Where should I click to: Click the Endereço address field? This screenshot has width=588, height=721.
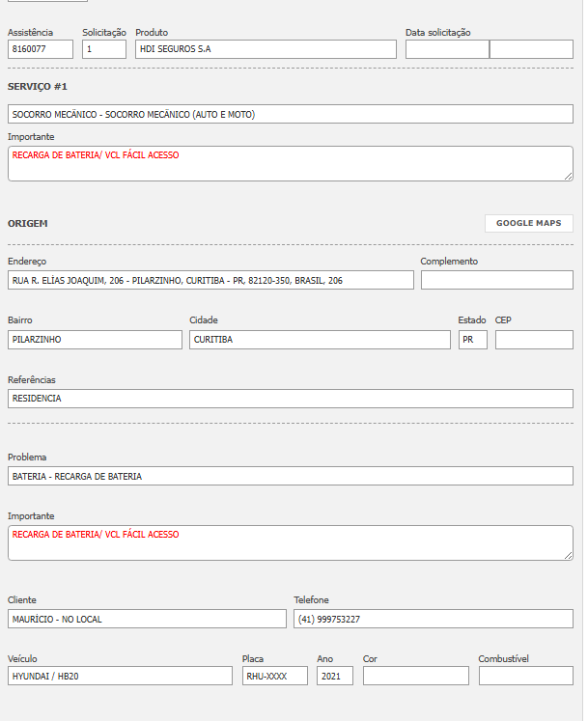click(210, 280)
